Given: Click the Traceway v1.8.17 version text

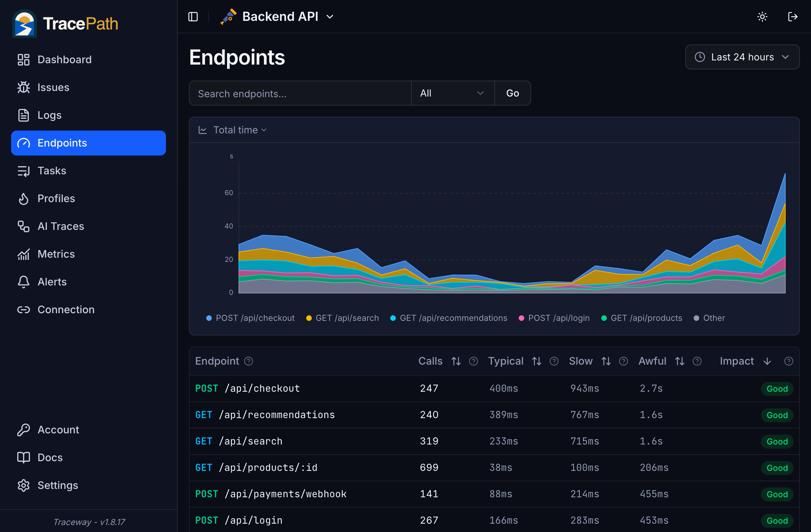Looking at the screenshot, I should (89, 522).
